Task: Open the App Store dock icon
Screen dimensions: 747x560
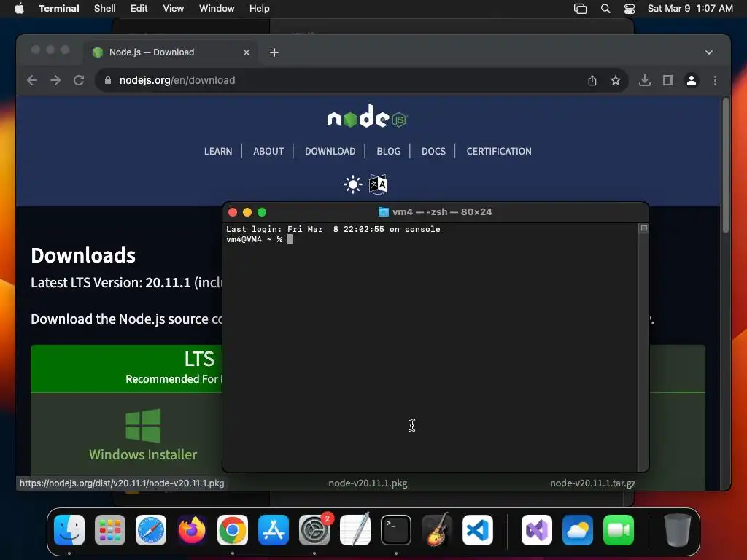Action: (x=274, y=530)
